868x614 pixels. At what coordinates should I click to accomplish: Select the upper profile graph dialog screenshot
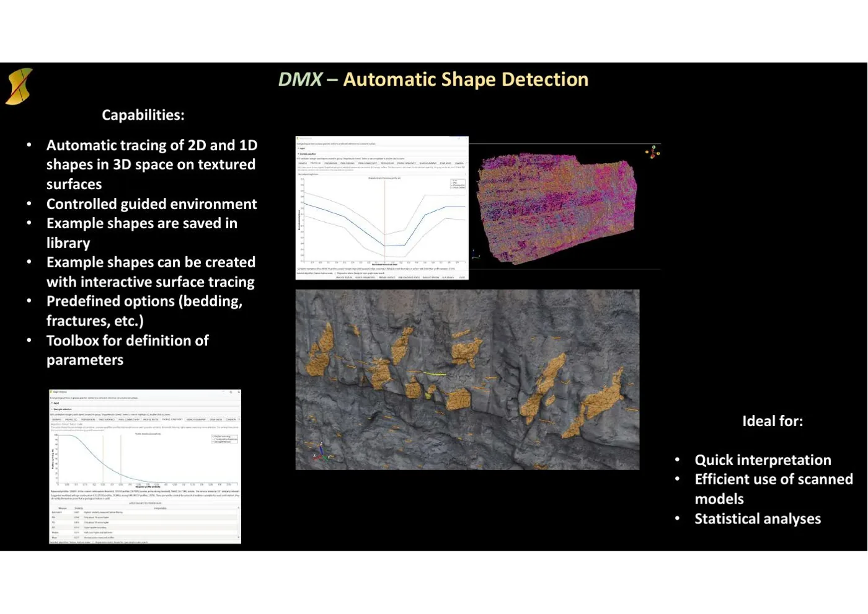click(382, 208)
